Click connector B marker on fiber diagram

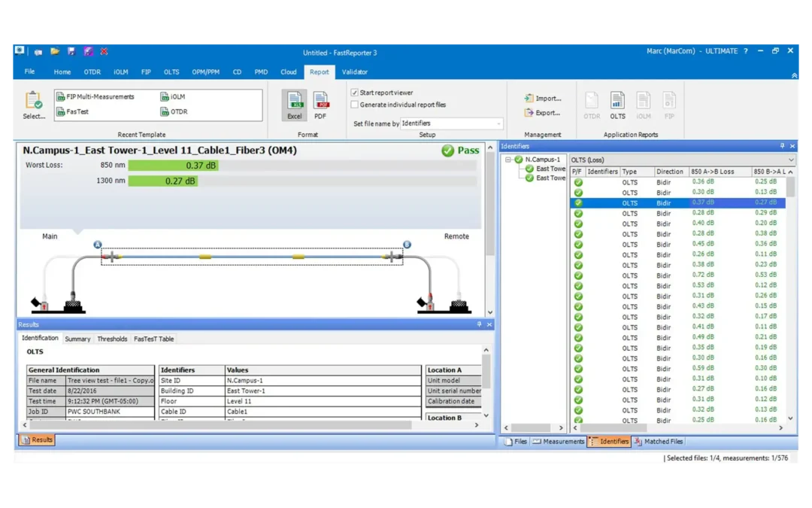[x=407, y=245]
